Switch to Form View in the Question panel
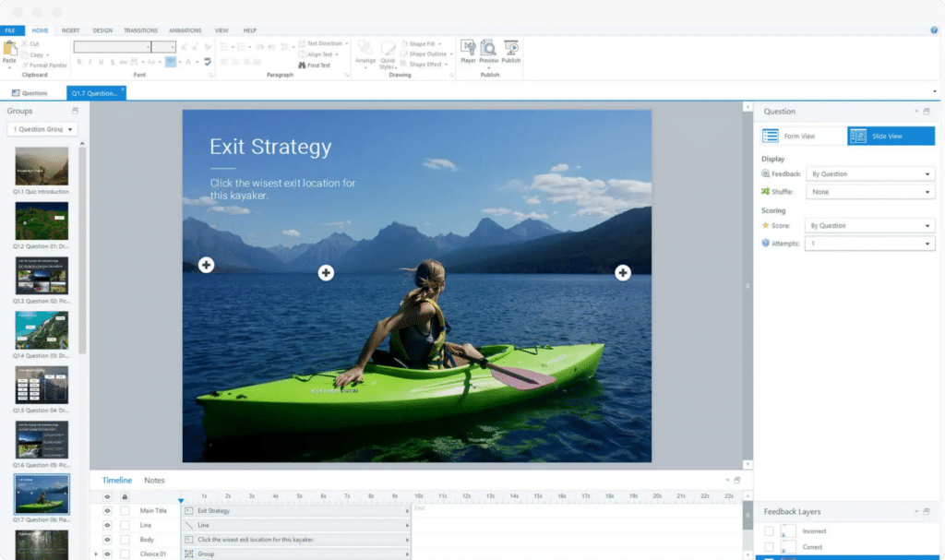 pos(802,135)
